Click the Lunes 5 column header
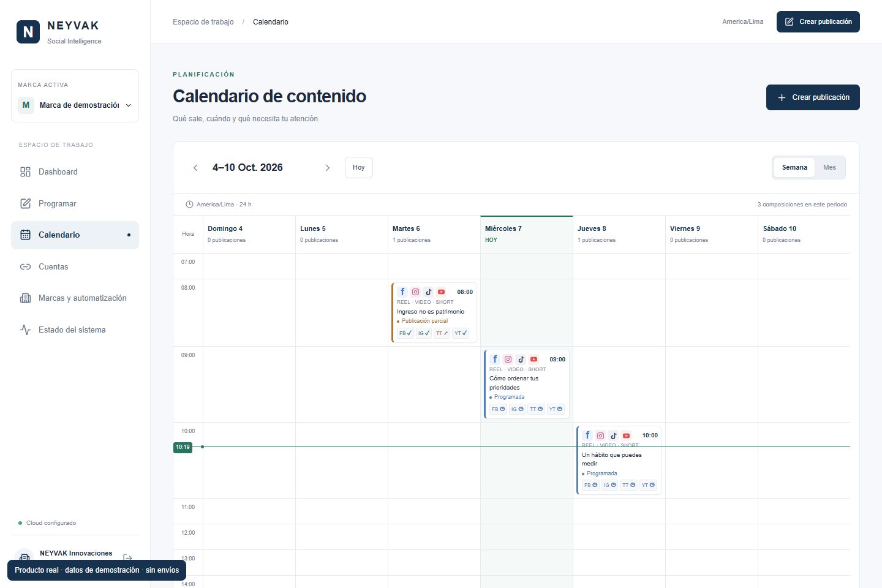Screen dimensions: 882x588 point(342,235)
